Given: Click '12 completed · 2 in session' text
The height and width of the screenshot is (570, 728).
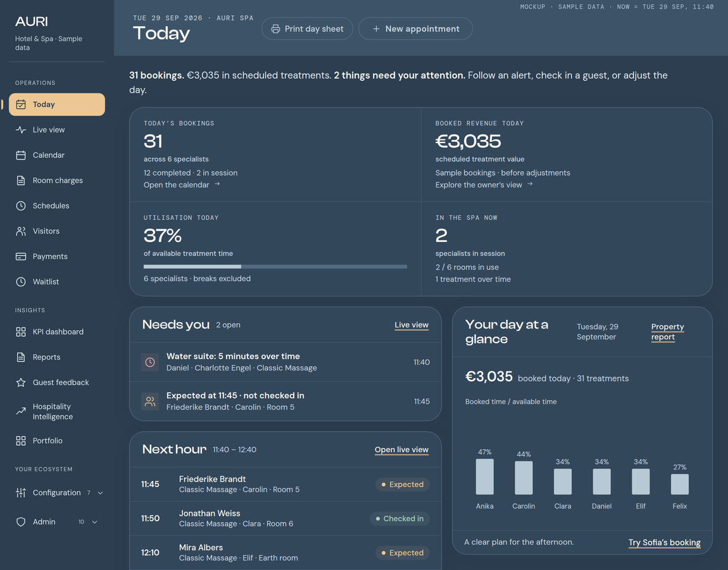Looking at the screenshot, I should [191, 173].
